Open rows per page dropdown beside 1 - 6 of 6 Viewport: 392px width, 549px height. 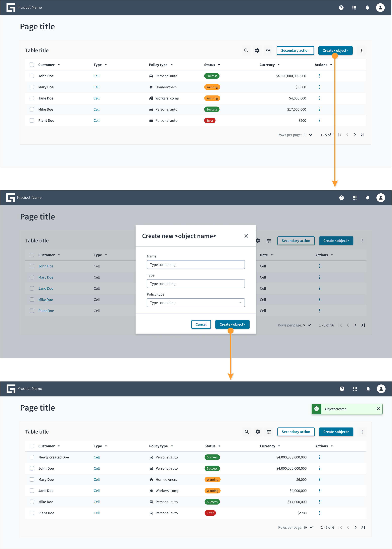pos(308,527)
